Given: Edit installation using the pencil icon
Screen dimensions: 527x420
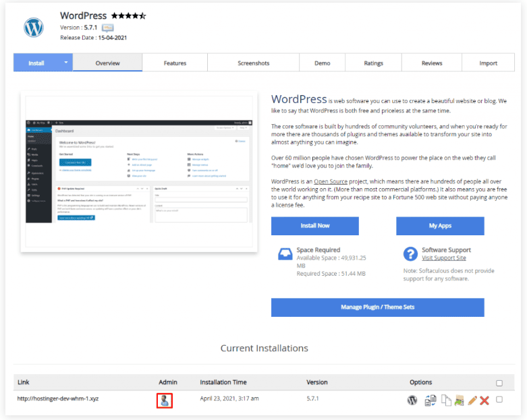Looking at the screenshot, I should (472, 400).
